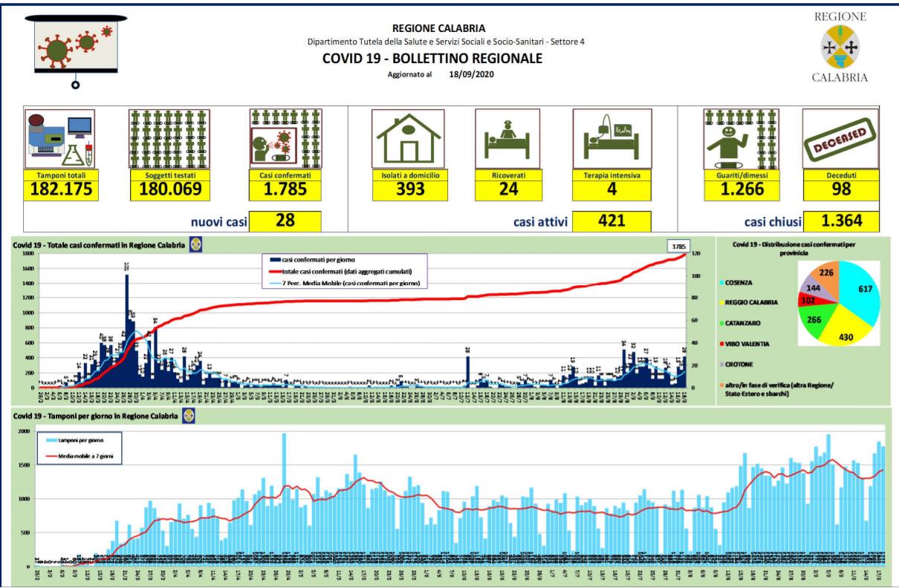
Task: Click the Tamponi totali lab equipment icon
Action: 59,140
